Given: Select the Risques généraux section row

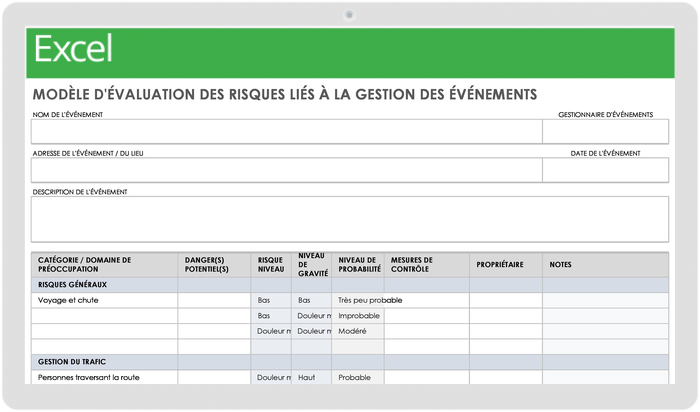Looking at the screenshot, I should click(350, 285).
